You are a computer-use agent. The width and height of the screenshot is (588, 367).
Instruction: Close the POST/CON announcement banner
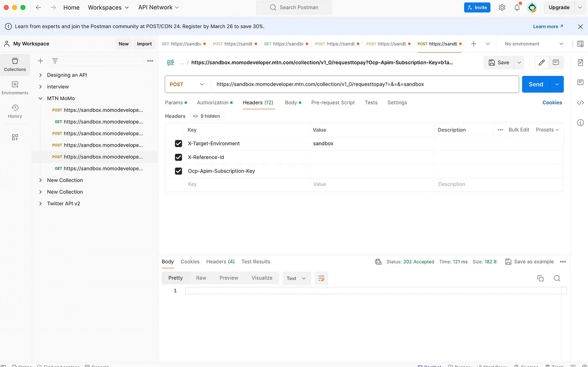pyautogui.click(x=580, y=26)
